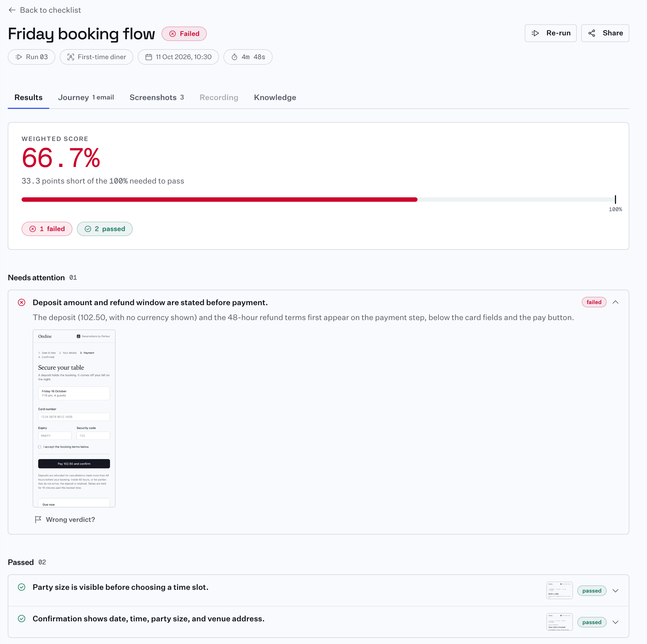Click the 100% threshold marker on score bar
This screenshot has height=644, width=647.
[x=615, y=200]
